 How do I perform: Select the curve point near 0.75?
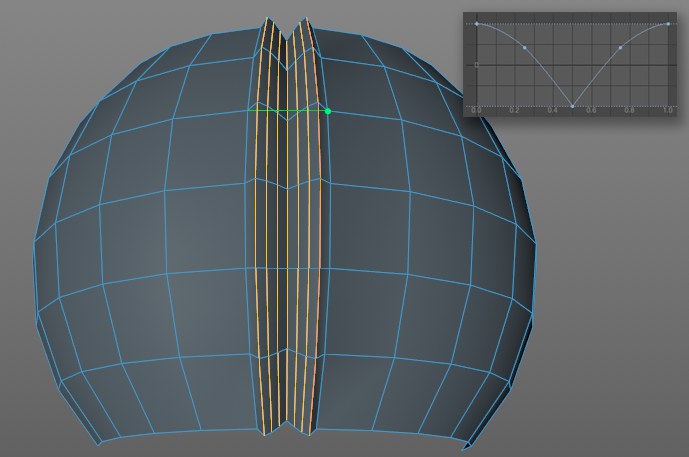[x=621, y=47]
